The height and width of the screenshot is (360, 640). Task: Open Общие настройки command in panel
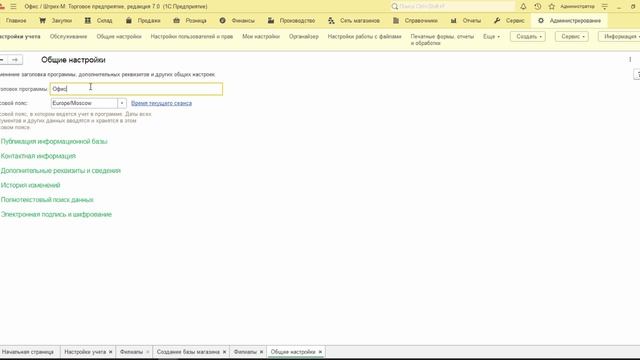point(119,37)
